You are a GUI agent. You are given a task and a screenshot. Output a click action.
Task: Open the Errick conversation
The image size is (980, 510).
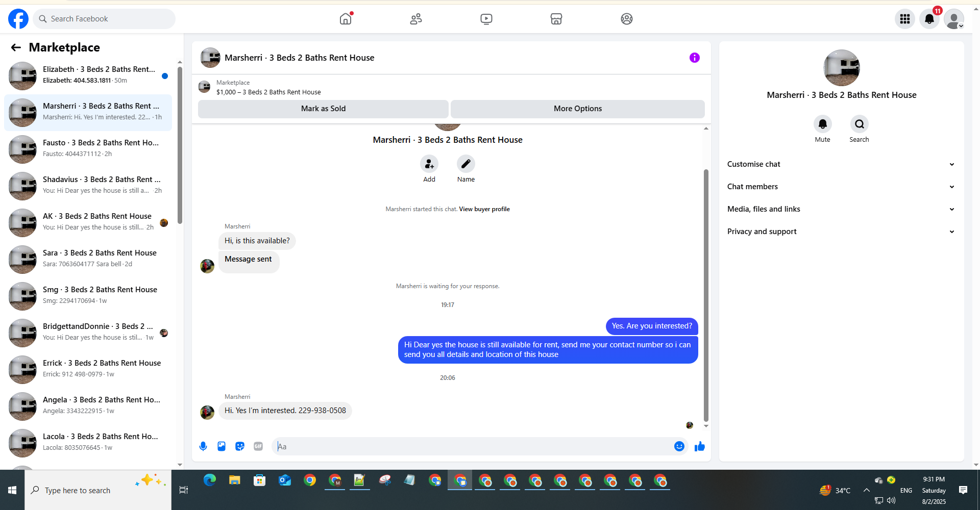coord(88,370)
